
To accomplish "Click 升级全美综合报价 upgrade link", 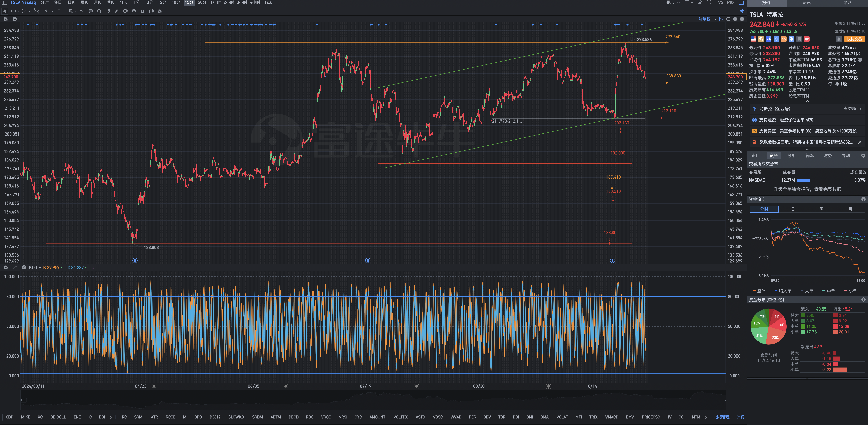I will tap(807, 189).
